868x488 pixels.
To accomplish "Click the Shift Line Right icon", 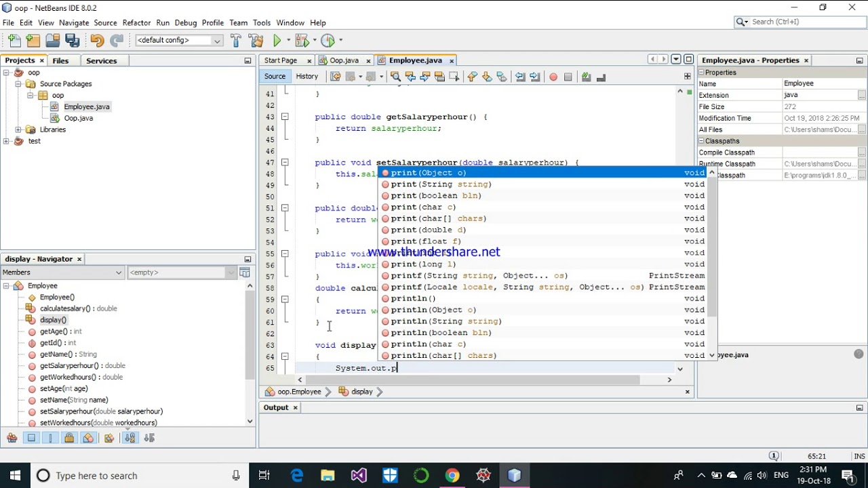I will pos(535,77).
